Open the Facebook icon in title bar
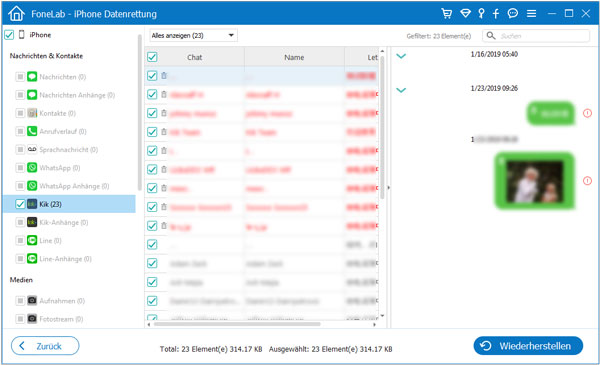 (x=496, y=14)
